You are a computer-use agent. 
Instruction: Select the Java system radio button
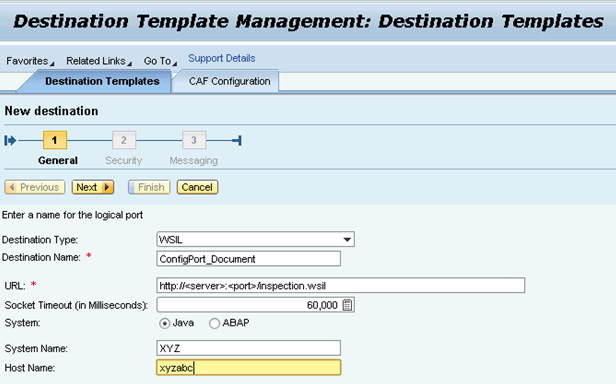coord(164,323)
